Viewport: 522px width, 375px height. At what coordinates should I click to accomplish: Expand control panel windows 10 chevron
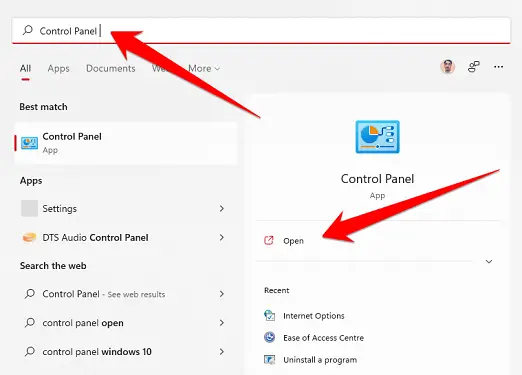(x=222, y=352)
